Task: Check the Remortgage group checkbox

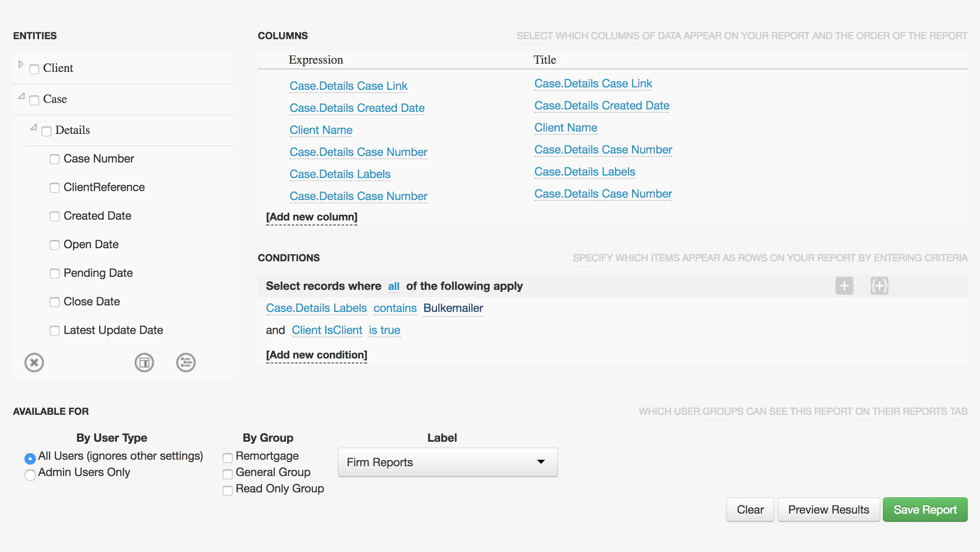Action: tap(228, 458)
